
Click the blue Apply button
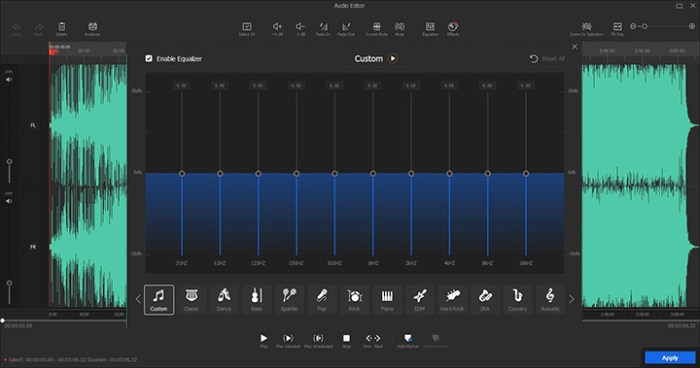[x=670, y=358]
